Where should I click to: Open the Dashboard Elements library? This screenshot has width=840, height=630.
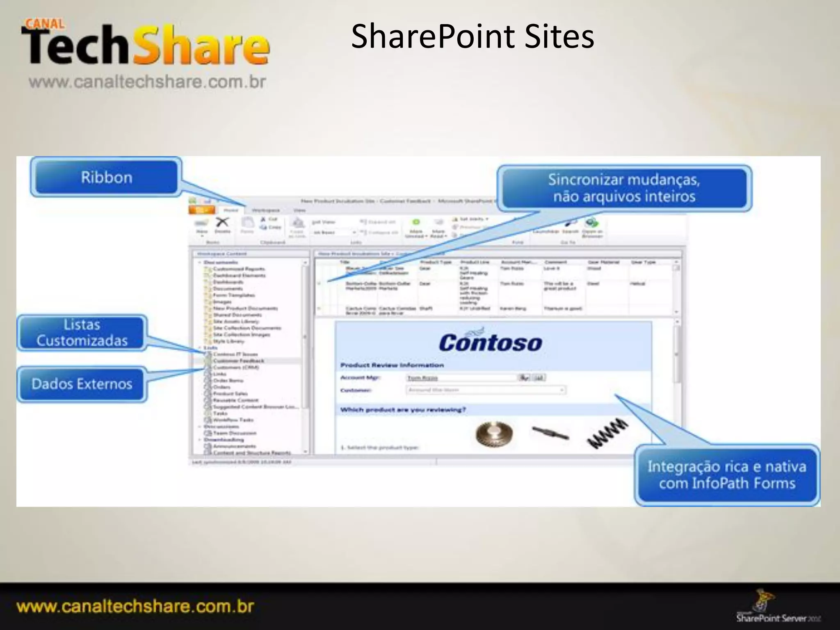pyautogui.click(x=239, y=276)
